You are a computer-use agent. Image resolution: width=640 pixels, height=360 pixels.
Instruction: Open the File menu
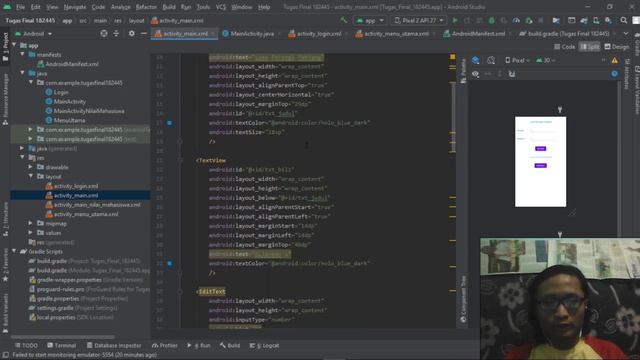tap(20, 7)
